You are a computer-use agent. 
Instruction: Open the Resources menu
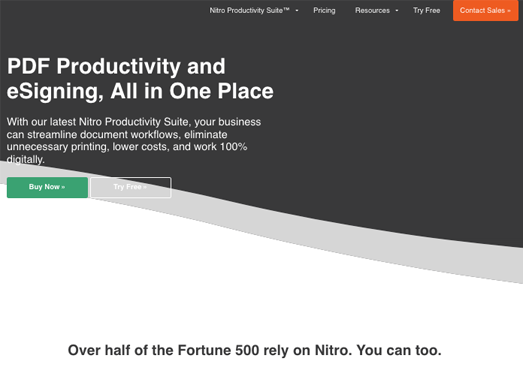click(x=372, y=11)
